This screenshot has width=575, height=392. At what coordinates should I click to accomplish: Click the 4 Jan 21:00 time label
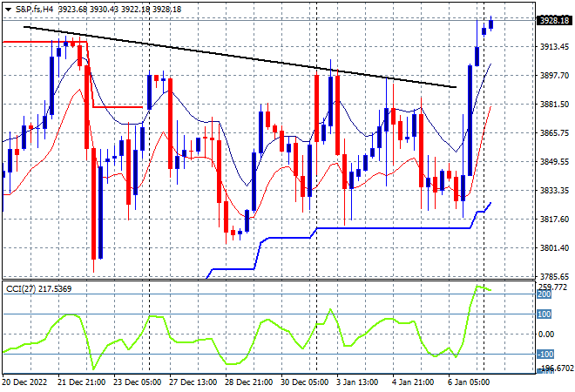coord(413,382)
